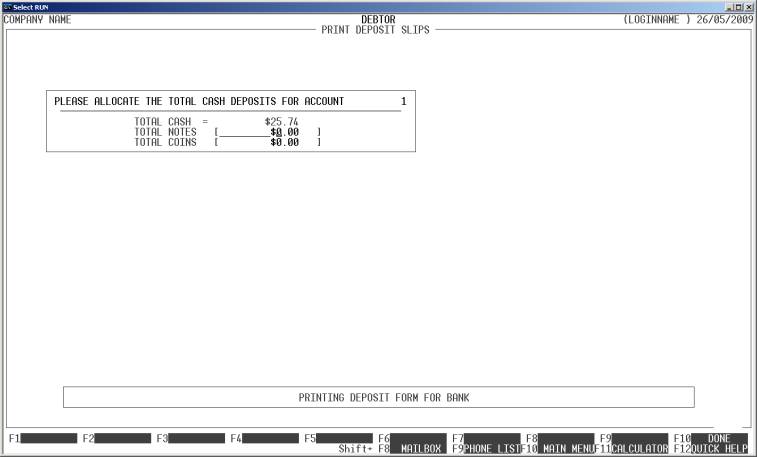
Task: Click the F10 DONE function key
Action: click(x=718, y=438)
